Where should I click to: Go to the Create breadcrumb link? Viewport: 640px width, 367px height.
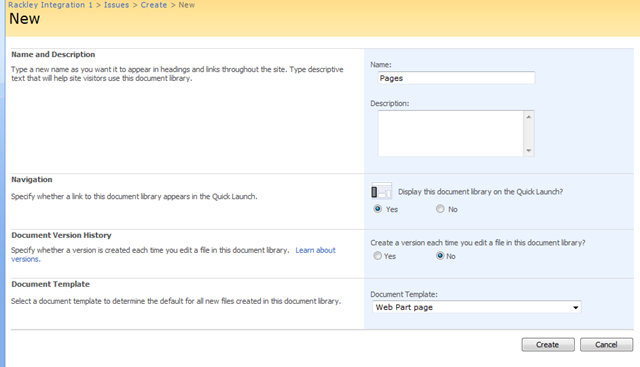click(154, 5)
